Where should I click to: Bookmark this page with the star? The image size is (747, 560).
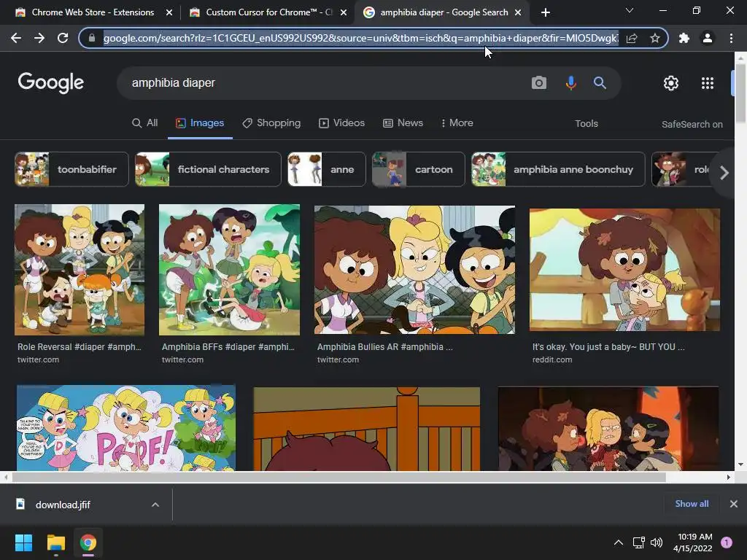tap(655, 38)
